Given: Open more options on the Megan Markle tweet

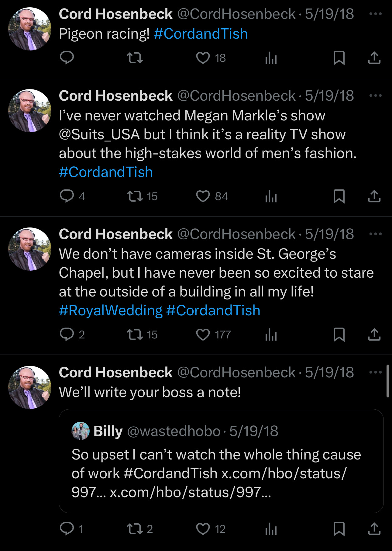Looking at the screenshot, I should click(375, 96).
